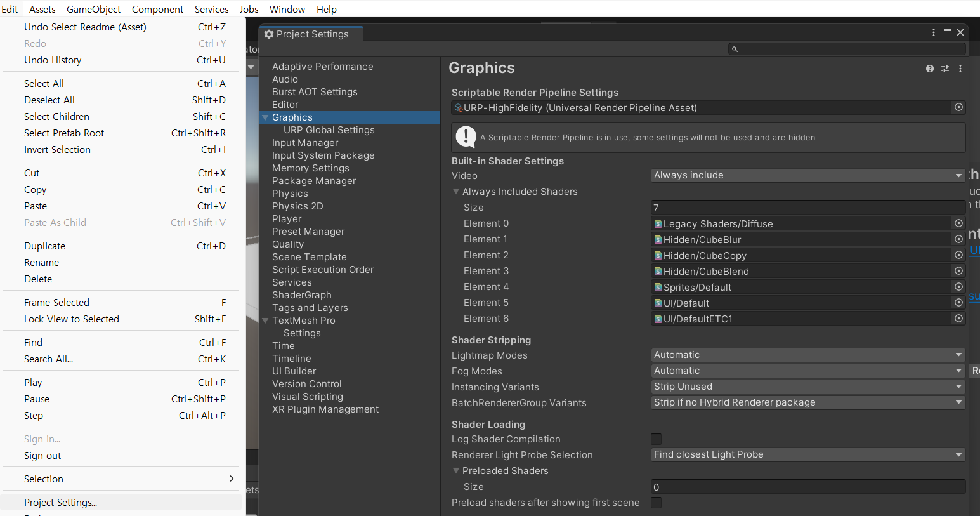
Task: Select Player settings category
Action: [x=287, y=219]
